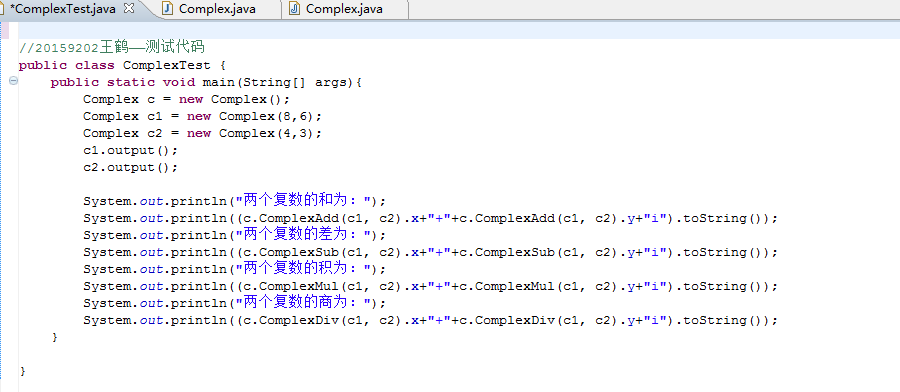The image size is (900, 392).
Task: Click the Java file icon of the rightmost Complex.java tab
Action: (294, 9)
